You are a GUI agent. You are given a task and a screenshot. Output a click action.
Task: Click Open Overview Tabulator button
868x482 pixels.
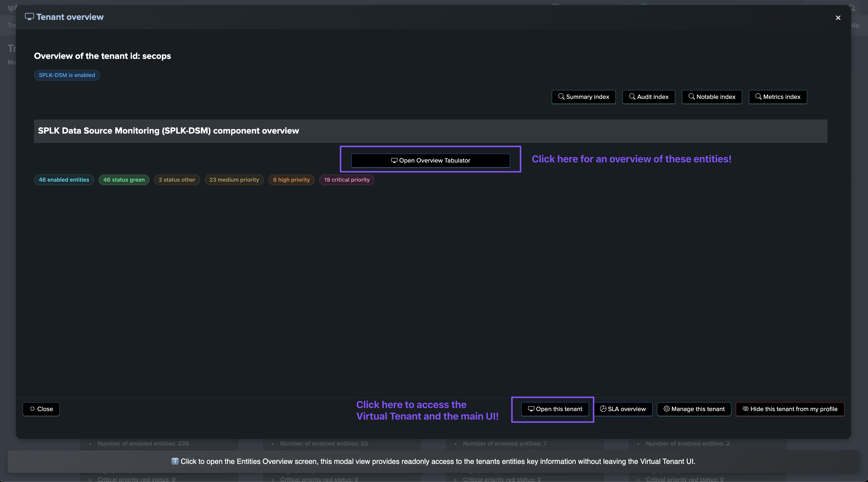point(430,161)
